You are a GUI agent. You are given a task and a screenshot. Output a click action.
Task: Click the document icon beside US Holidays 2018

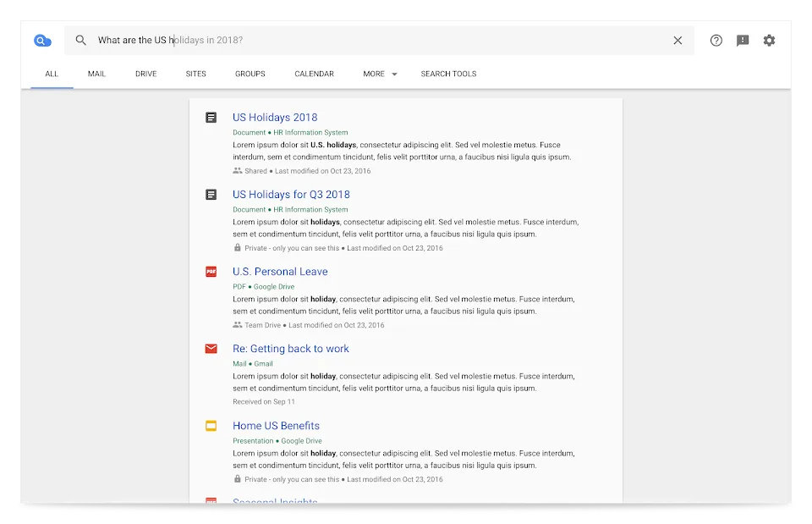(211, 118)
